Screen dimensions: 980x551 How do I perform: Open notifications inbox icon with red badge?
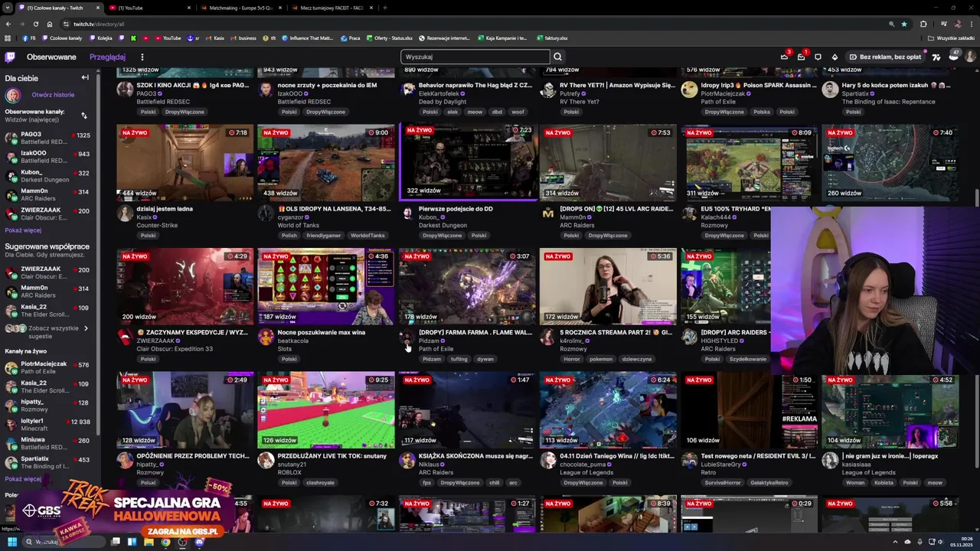[x=801, y=57]
